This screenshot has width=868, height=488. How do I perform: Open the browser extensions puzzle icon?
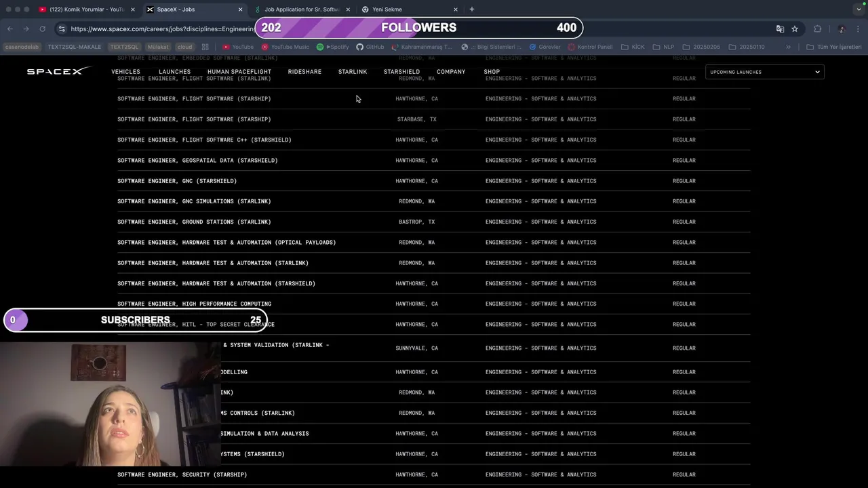click(817, 28)
